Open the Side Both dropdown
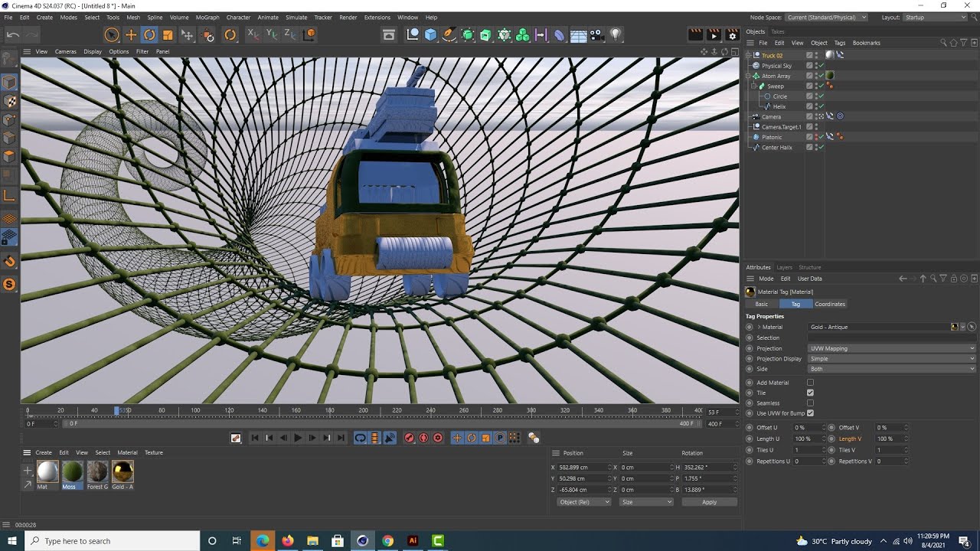The width and height of the screenshot is (980, 551). pos(892,369)
